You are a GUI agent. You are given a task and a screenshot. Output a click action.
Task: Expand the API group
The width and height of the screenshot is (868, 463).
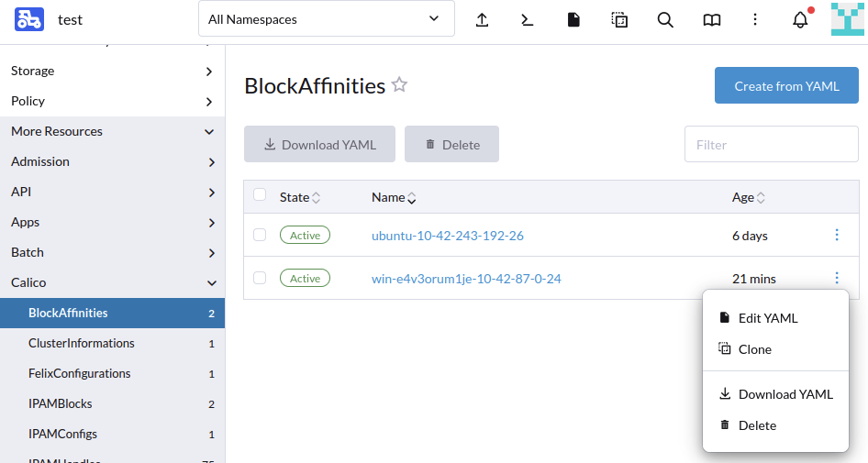point(112,192)
